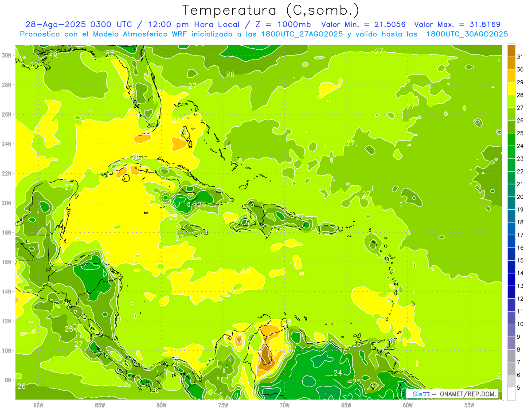
Task: Click the '30N' latitude axis label
Action: point(7,55)
